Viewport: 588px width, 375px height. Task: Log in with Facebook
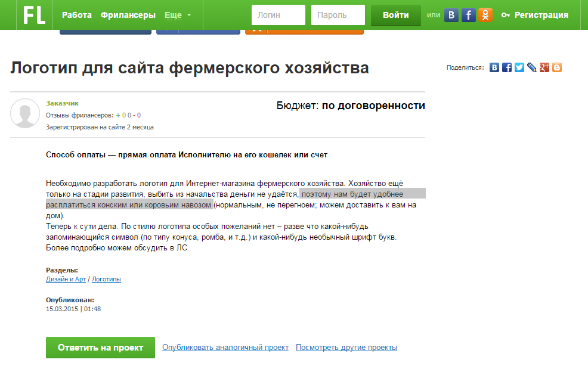pos(468,15)
